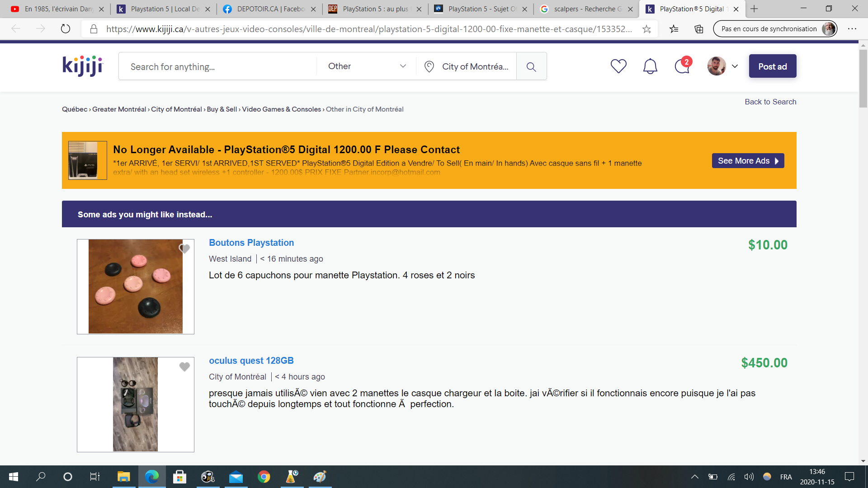868x488 pixels.
Task: Open Video Games & Consoles breadcrumb
Action: pos(281,109)
